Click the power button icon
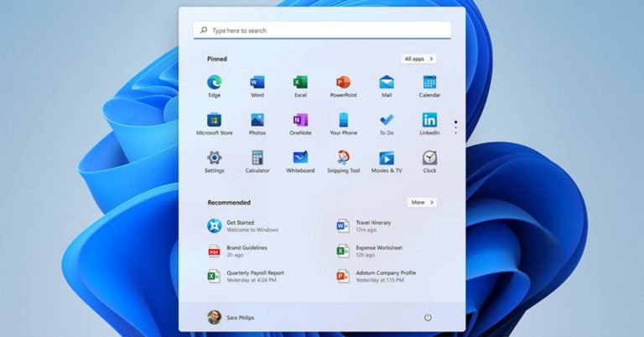 point(428,317)
